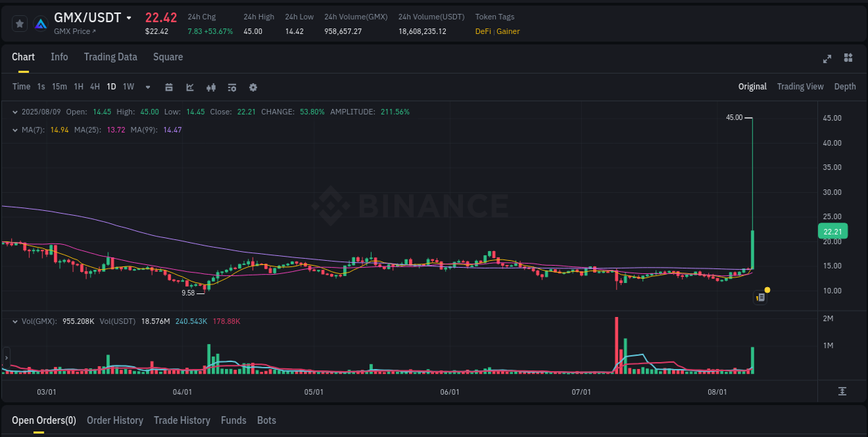Switch to the Trading Data tab
This screenshot has height=437, width=868.
pyautogui.click(x=110, y=57)
